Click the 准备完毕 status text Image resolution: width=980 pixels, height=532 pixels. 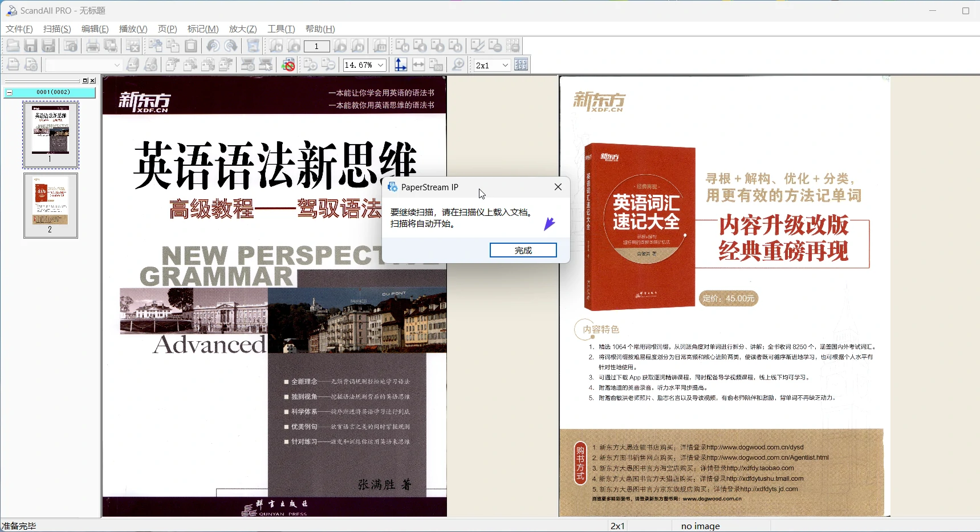(x=19, y=526)
